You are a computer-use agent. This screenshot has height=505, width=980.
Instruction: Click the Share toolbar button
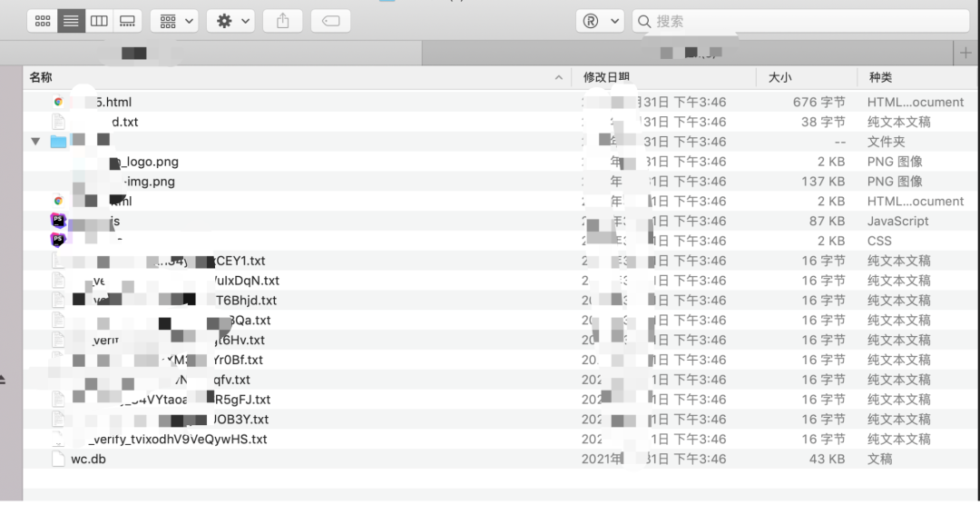tap(282, 21)
